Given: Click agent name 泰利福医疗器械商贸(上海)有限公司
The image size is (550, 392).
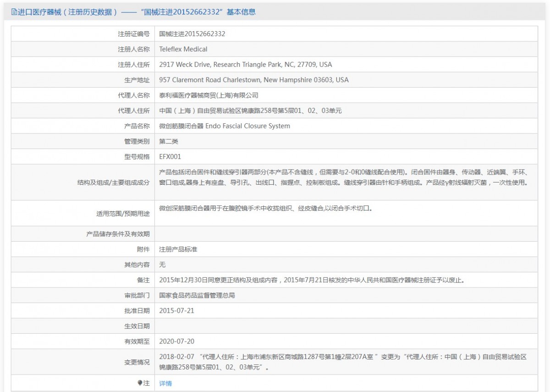Looking at the screenshot, I should pyautogui.click(x=209, y=95).
